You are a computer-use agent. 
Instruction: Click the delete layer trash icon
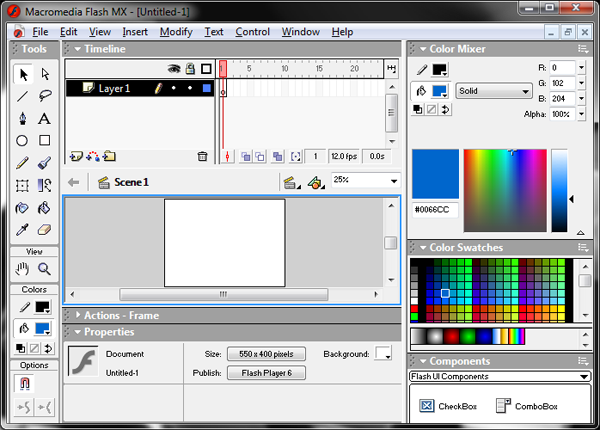pos(202,156)
